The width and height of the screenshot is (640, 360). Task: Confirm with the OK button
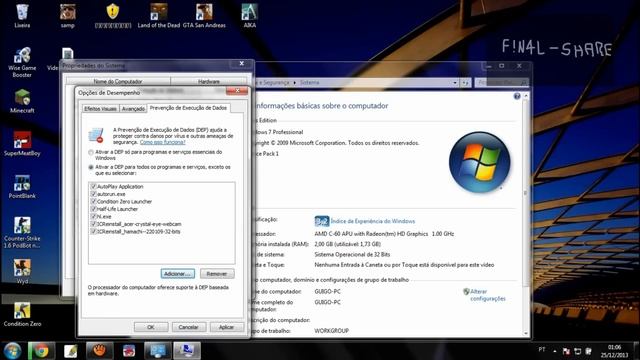(151, 327)
